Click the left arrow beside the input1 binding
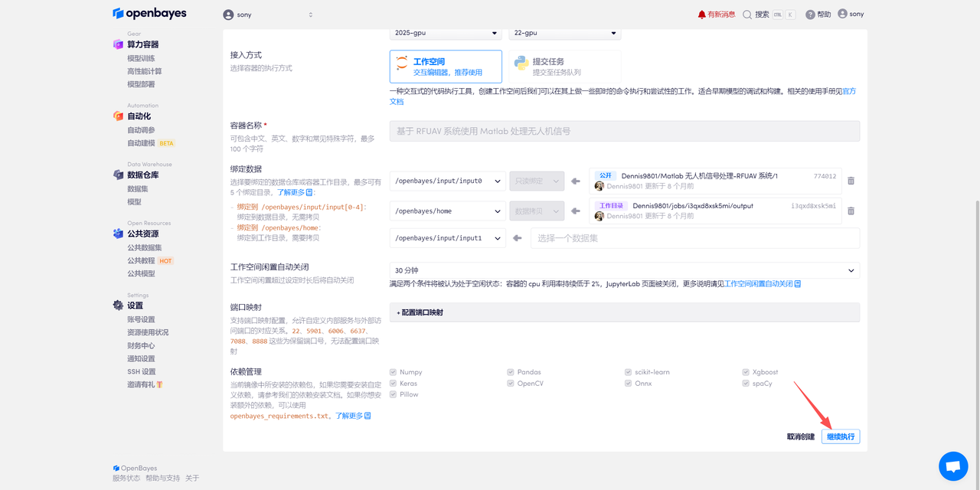The image size is (980, 490). tap(518, 238)
